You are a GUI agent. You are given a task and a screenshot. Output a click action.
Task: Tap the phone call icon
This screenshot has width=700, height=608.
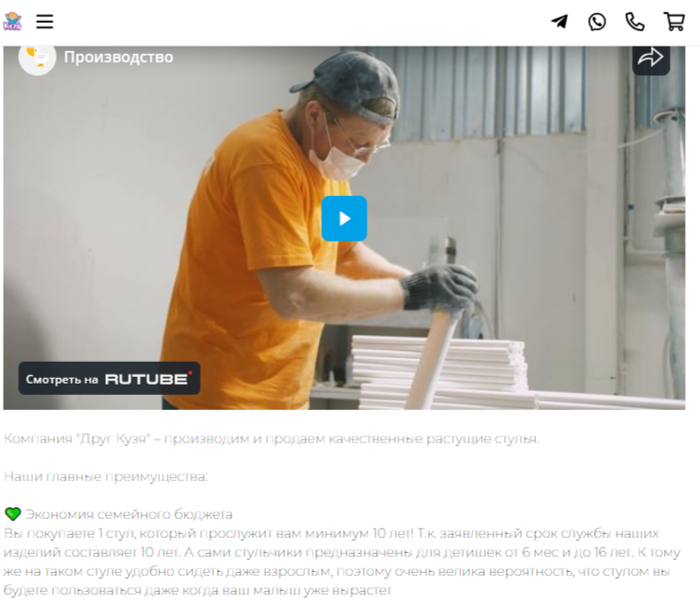pos(635,22)
